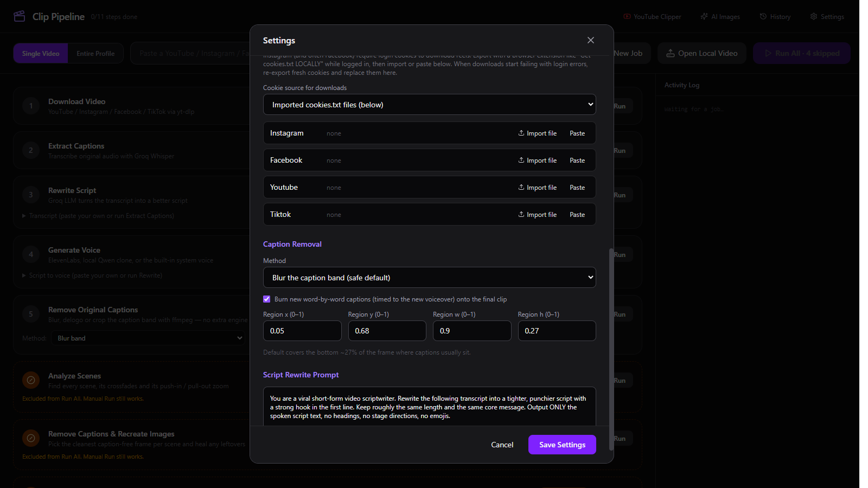Click step 1 number circle for Download Video
The height and width of the screenshot is (488, 868).
pos(31,106)
